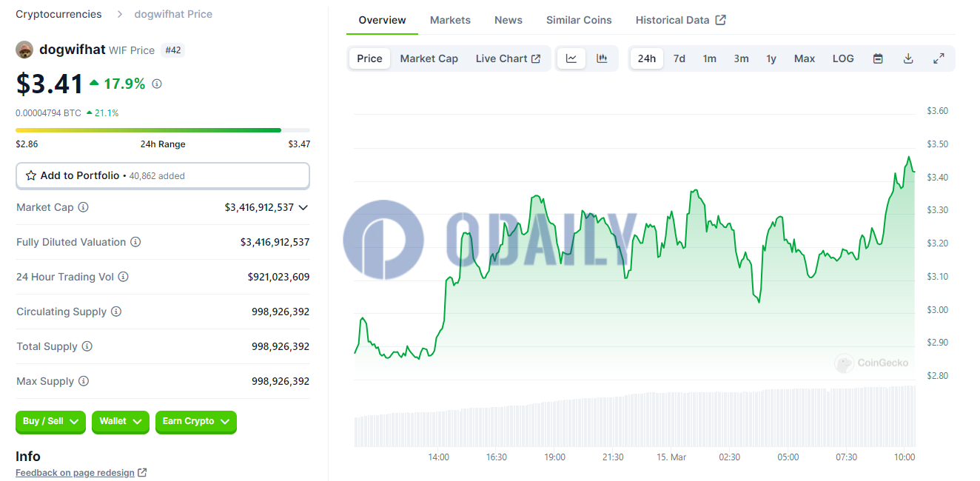Switch to the Similar Coins tab
The width and height of the screenshot is (980, 481).
[579, 20]
